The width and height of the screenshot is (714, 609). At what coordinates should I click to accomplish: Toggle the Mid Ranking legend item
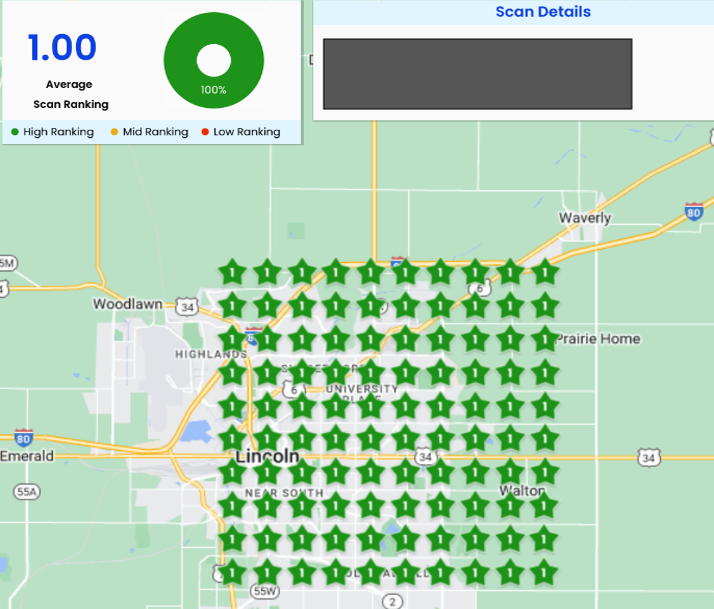(149, 132)
